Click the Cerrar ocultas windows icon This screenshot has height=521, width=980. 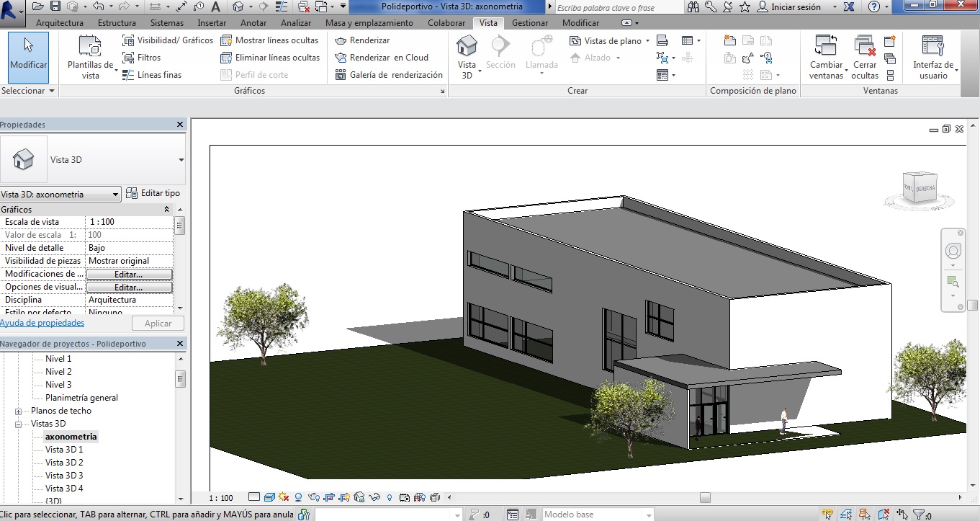tap(865, 58)
